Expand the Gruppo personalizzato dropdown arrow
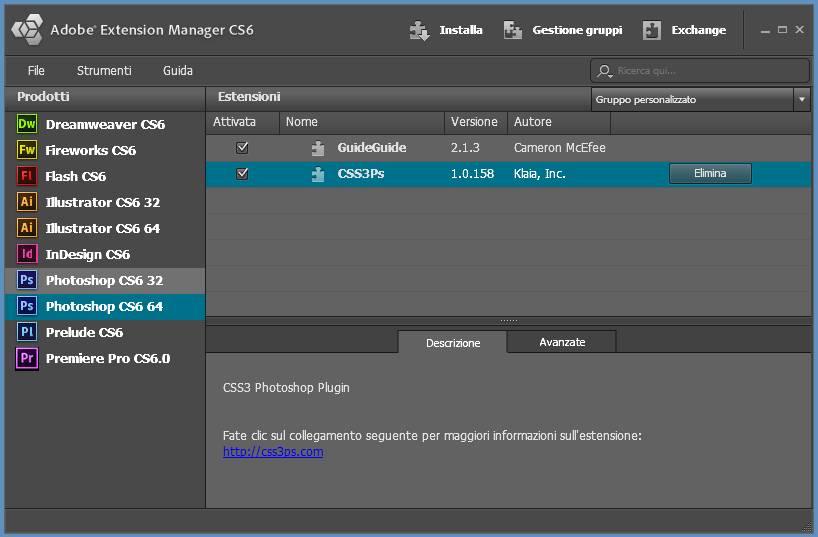The height and width of the screenshot is (537, 818). point(802,99)
